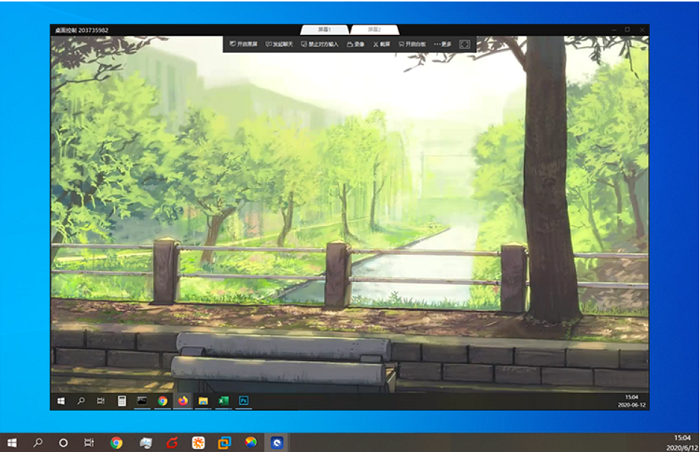Click the 开启黑屏 black screen toggle
Screen dimensions: 700x452
click(243, 44)
